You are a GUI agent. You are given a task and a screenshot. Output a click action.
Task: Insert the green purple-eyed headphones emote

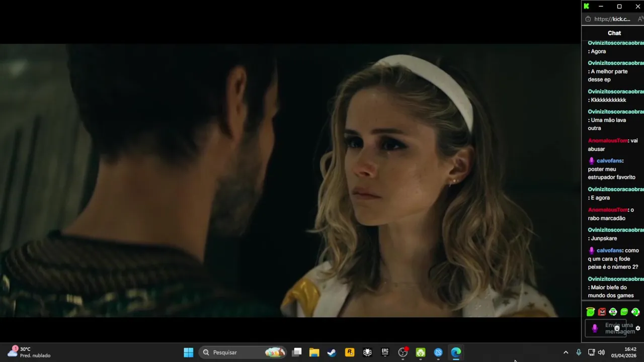(x=613, y=312)
